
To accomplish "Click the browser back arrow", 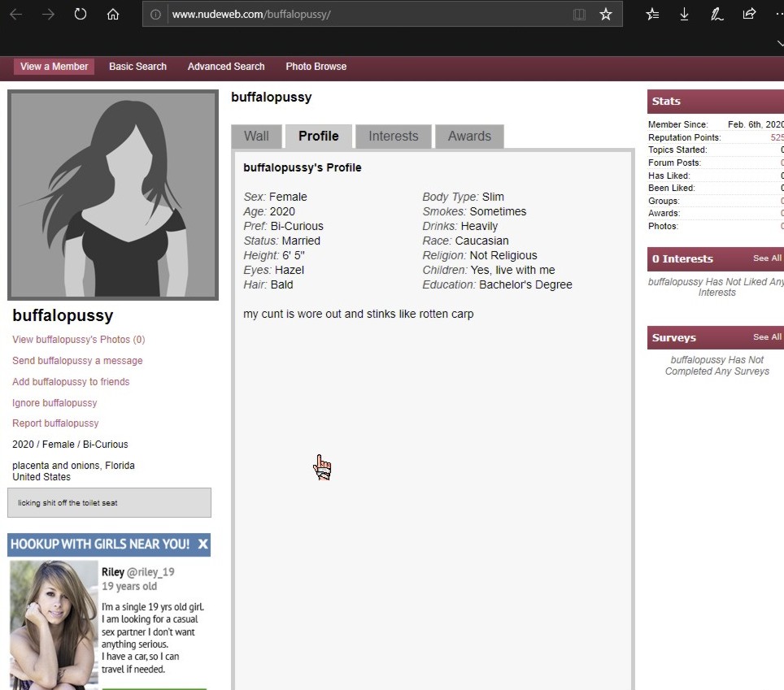I will (x=16, y=15).
